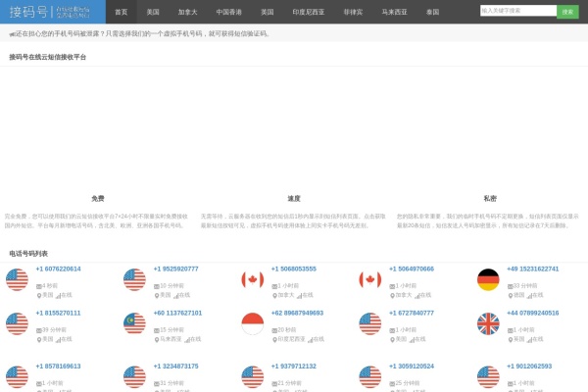Image resolution: width=588 pixels, height=392 pixels.
Task: Click the German flag icon beside +49 15231822741
Action: point(488,279)
